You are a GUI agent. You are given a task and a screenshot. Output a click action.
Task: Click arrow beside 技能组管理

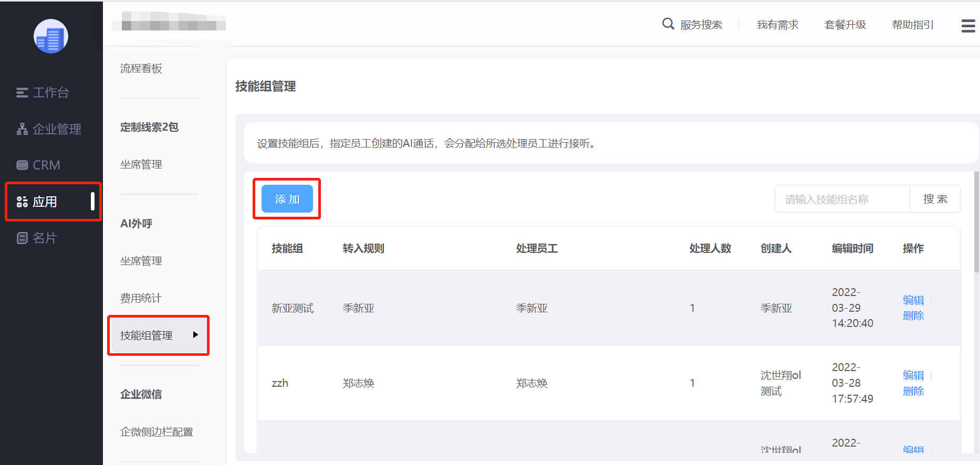[195, 335]
